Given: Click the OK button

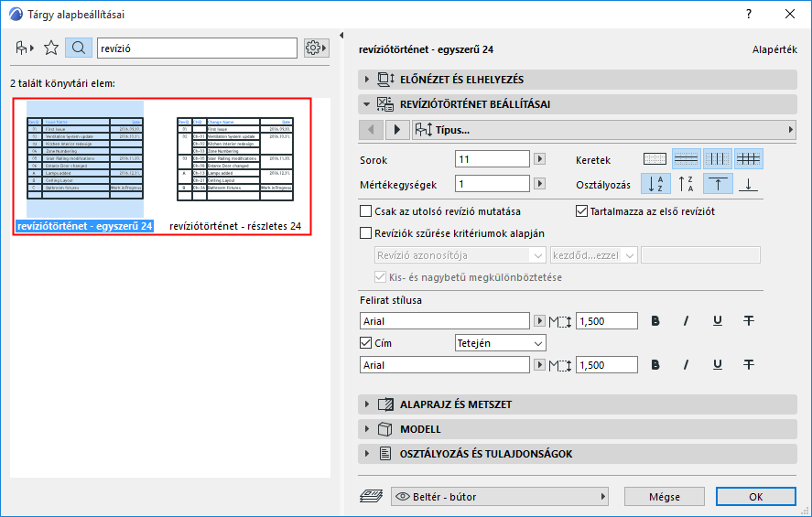Looking at the screenshot, I should [x=755, y=496].
